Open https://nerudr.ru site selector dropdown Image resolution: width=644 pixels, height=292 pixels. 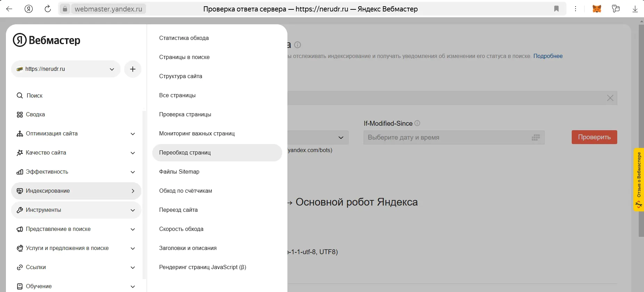point(66,69)
